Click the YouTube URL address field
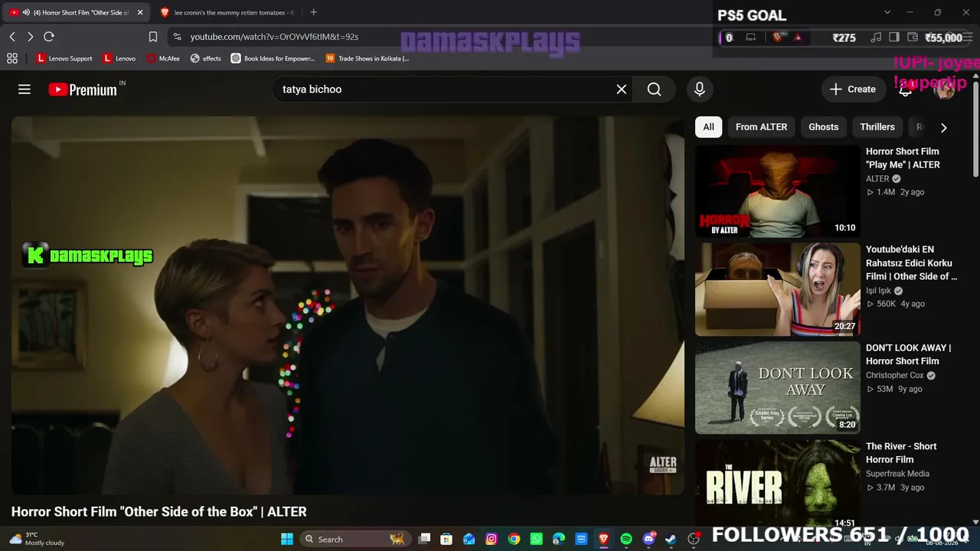980x551 pixels. coord(274,37)
